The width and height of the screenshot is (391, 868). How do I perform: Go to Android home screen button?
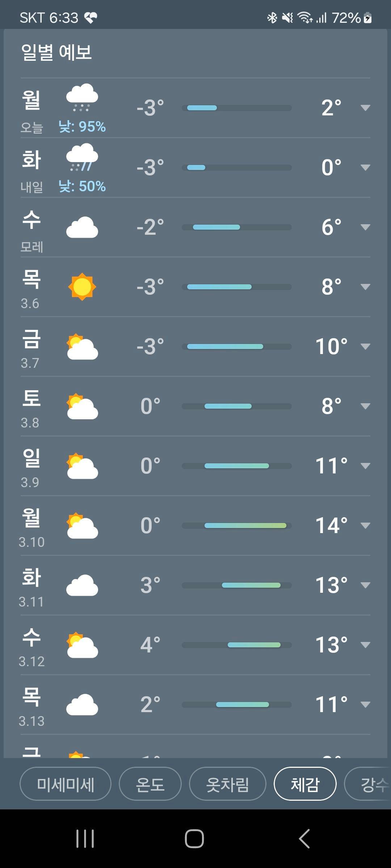[194, 838]
